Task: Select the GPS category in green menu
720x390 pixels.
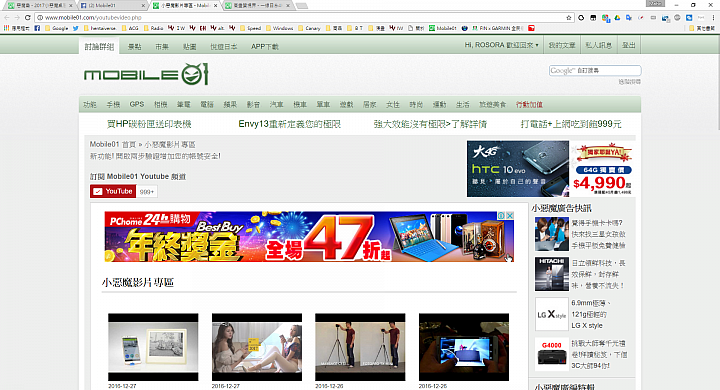Action: click(137, 104)
